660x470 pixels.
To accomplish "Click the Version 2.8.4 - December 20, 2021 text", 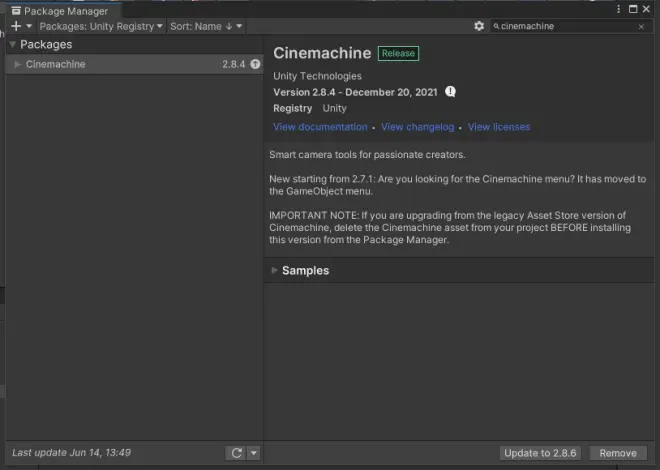I will click(355, 92).
